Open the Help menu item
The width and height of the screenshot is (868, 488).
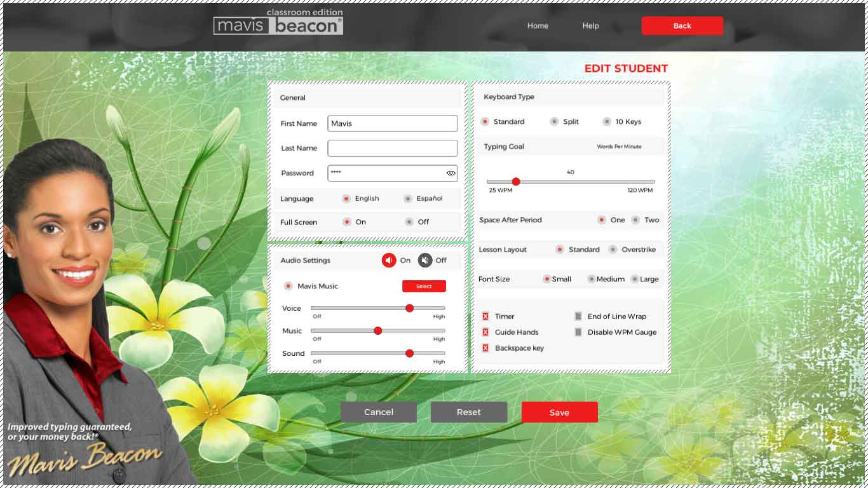point(590,25)
